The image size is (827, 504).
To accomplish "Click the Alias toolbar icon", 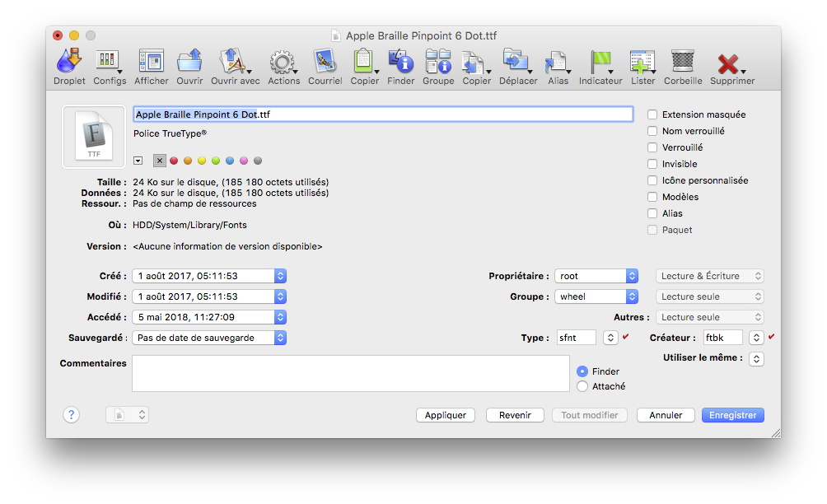I will (x=557, y=63).
